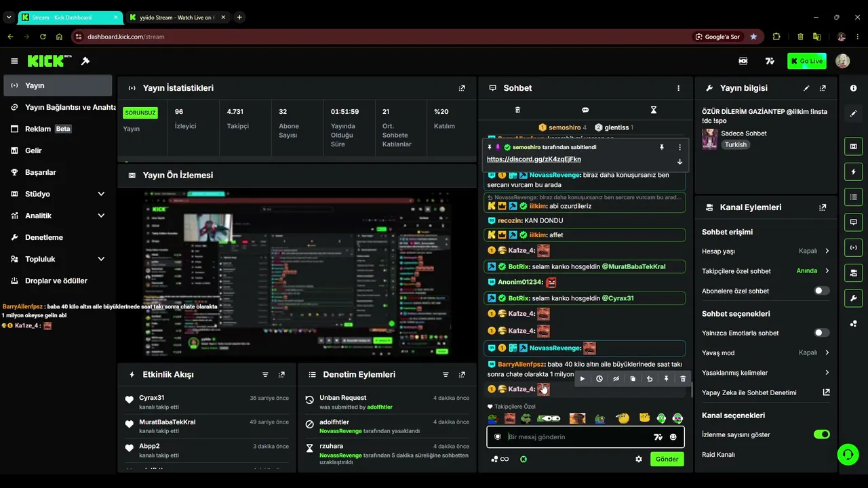Click the clock timeout icon in message toolbar
The height and width of the screenshot is (488, 868).
(x=599, y=379)
